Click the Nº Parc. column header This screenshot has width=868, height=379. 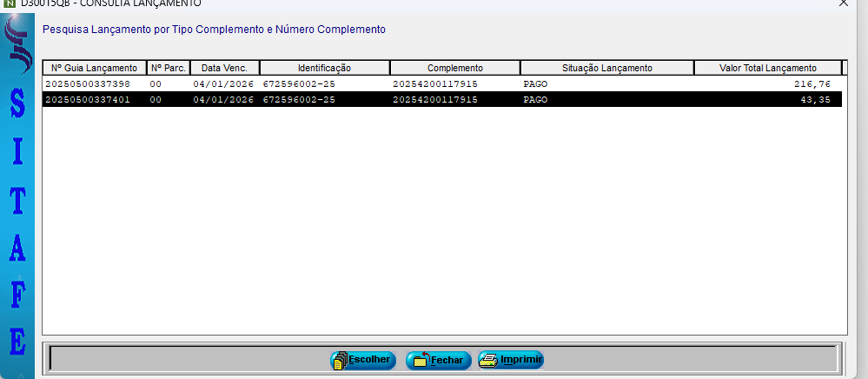168,68
